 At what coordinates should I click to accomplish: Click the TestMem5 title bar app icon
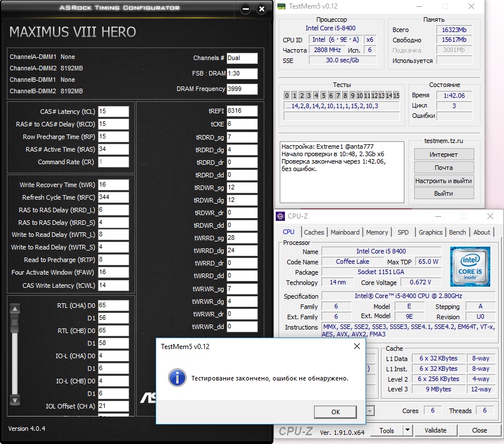pos(281,6)
